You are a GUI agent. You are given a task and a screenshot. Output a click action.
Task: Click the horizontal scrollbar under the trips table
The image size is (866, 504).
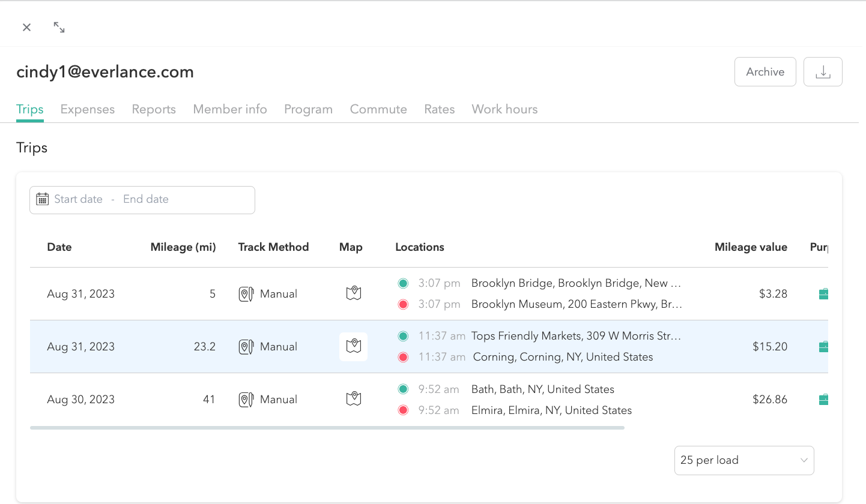point(327,428)
